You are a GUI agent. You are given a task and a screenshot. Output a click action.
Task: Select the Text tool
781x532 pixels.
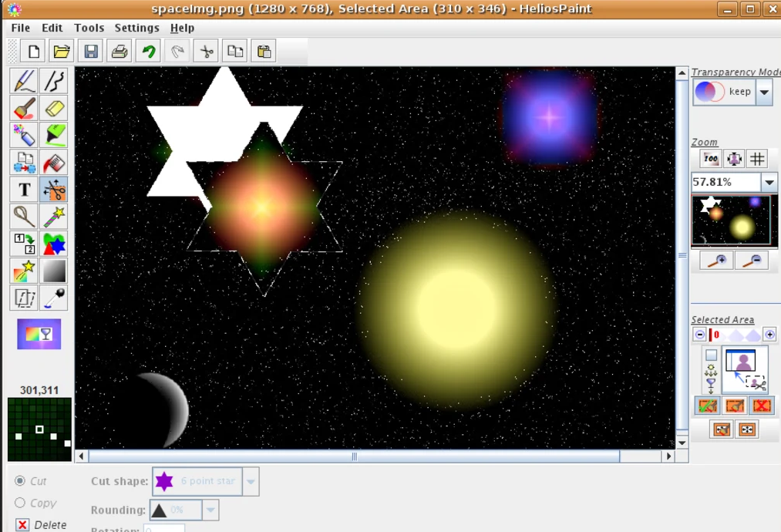pyautogui.click(x=24, y=190)
